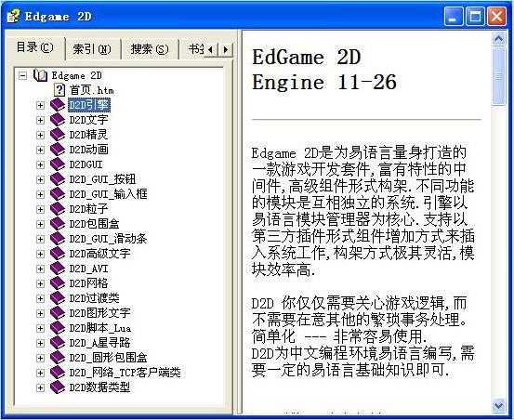Click the purple book icon beside D2D引擎
This screenshot has height=420, width=514.
[58, 105]
